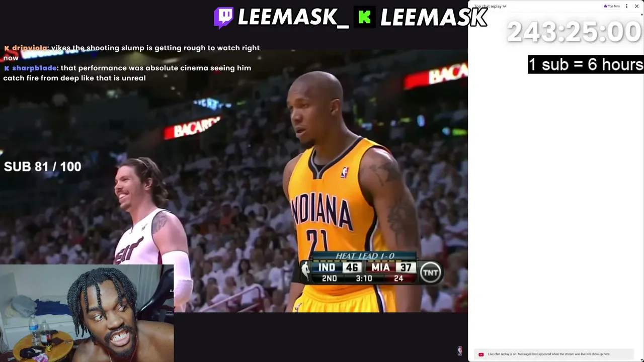Click the green Kick logo in the header
The height and width of the screenshot is (362, 644).
click(x=365, y=18)
